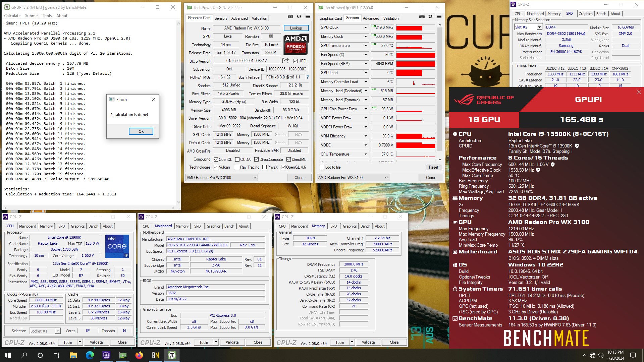Open BenchMate from the BM taskbar icon
This screenshot has width=644, height=362.
(156, 355)
